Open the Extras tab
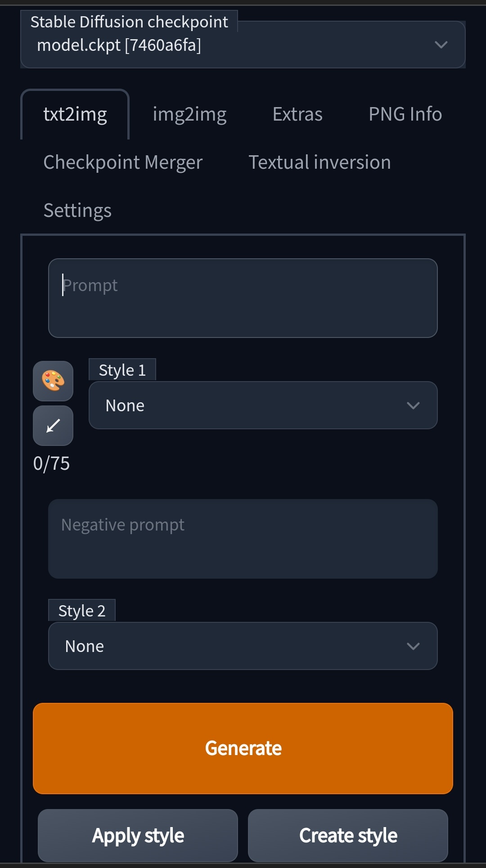The width and height of the screenshot is (486, 868). click(x=297, y=114)
